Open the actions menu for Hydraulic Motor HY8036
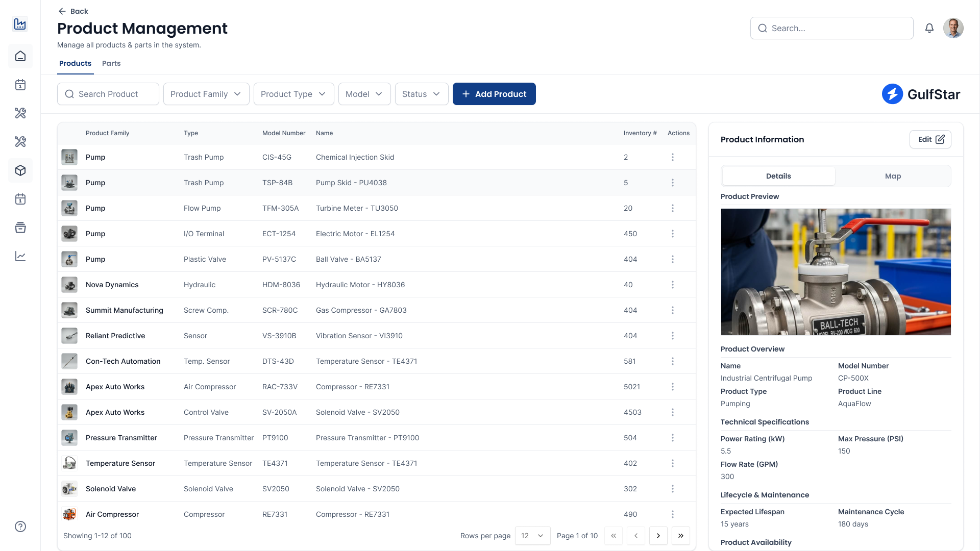The width and height of the screenshot is (980, 551). tap(673, 285)
